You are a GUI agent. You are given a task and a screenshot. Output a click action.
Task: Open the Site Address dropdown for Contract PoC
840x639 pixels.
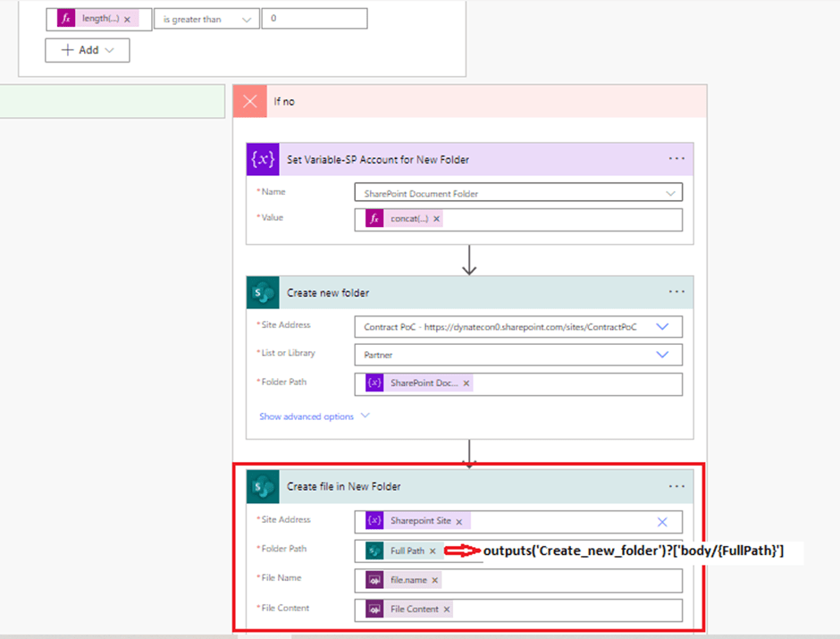click(662, 327)
